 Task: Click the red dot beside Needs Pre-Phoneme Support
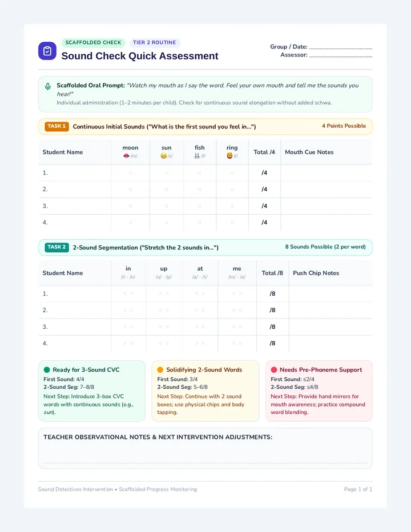pyautogui.click(x=274, y=370)
